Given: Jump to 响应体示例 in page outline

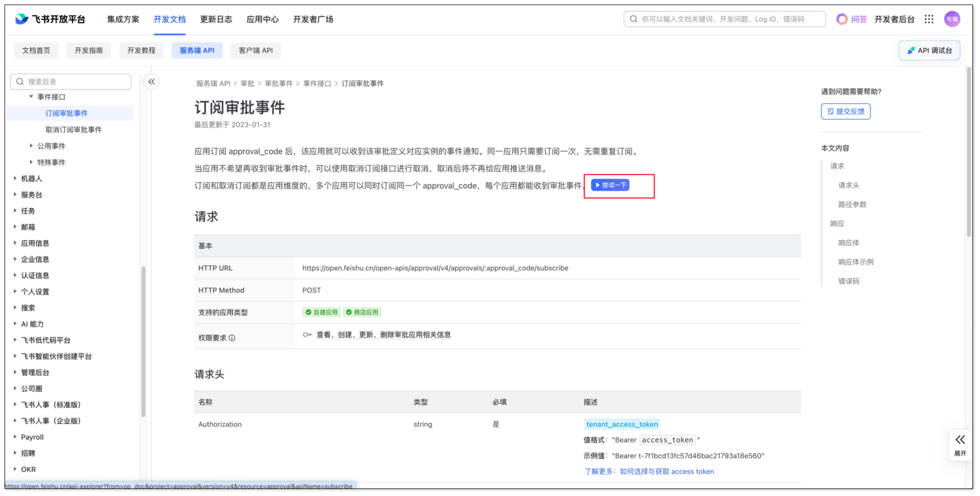Looking at the screenshot, I should click(x=856, y=262).
